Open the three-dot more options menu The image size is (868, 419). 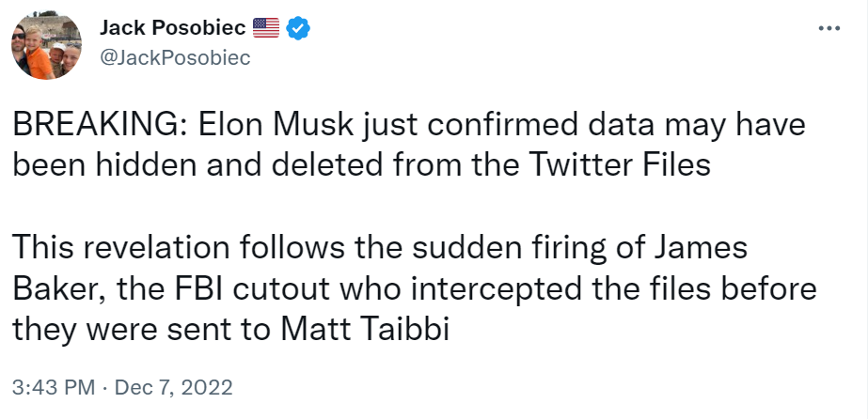829,29
